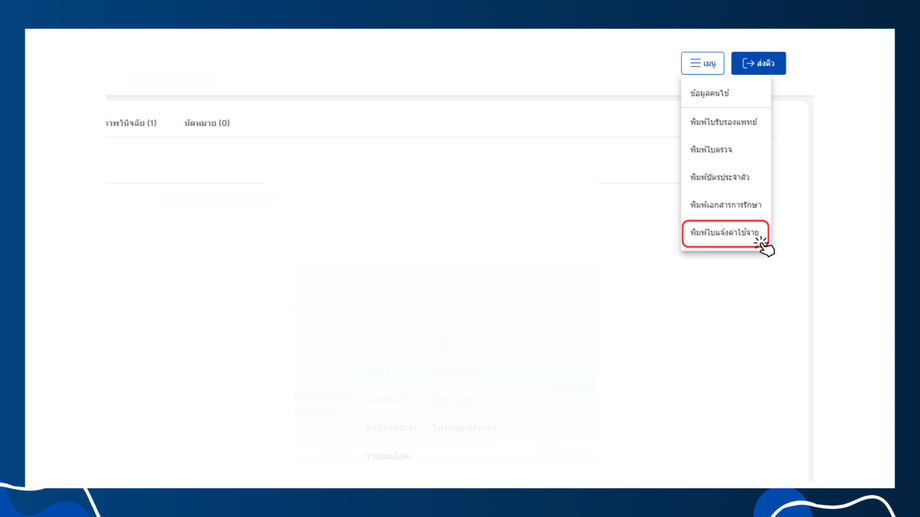Image resolution: width=920 pixels, height=517 pixels.
Task: Open the วินิจฉัย (1) tab
Action: tap(131, 123)
